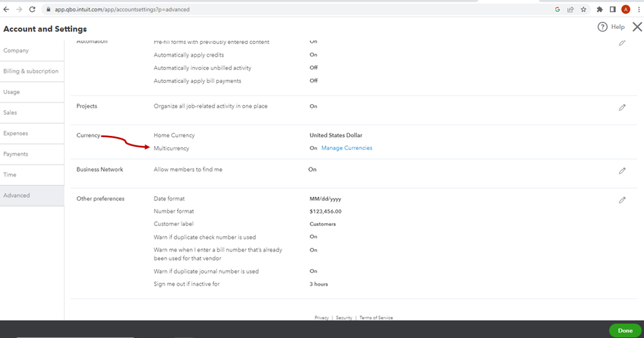Open the Time settings tab
644x338 pixels.
coord(10,174)
